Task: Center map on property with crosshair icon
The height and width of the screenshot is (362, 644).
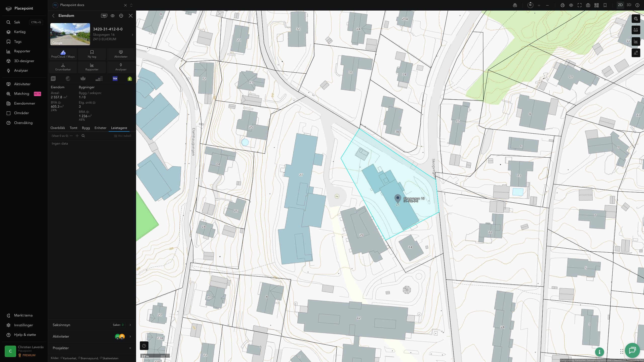Action: click(x=121, y=16)
